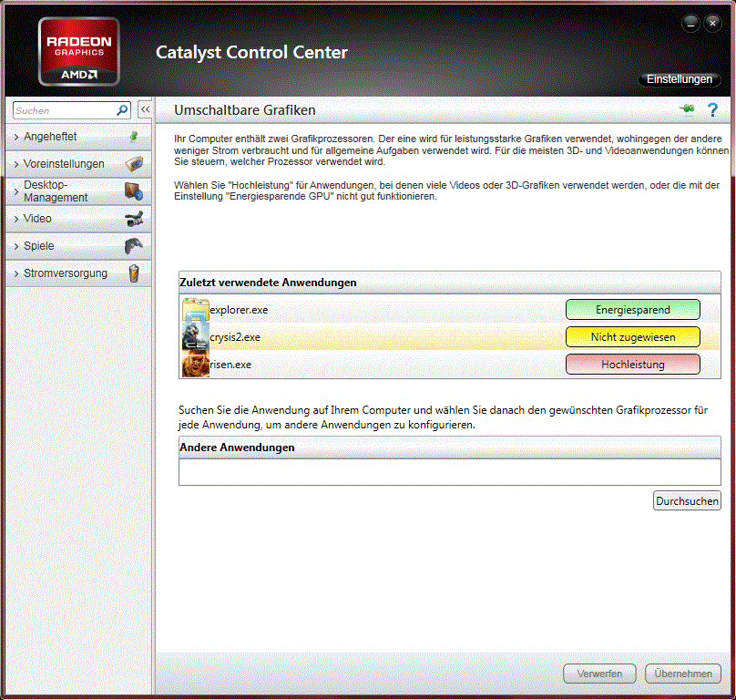Open the Voreinstellungen menu item
736x700 pixels.
(78, 164)
